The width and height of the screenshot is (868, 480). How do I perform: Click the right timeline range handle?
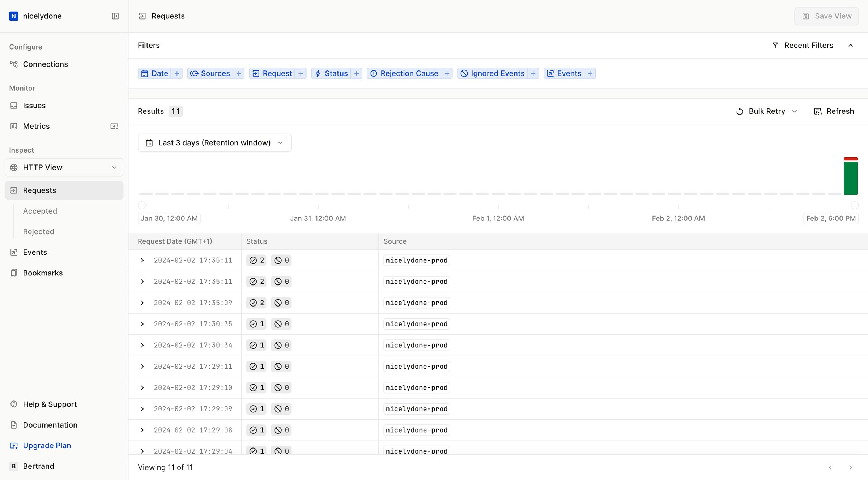[x=855, y=205]
